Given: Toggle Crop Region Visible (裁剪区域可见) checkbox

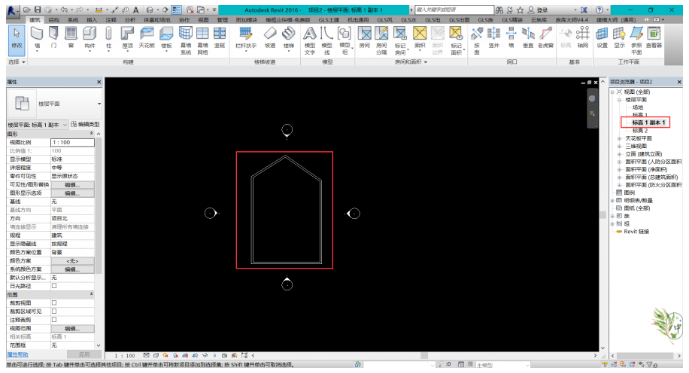Looking at the screenshot, I should [54, 311].
